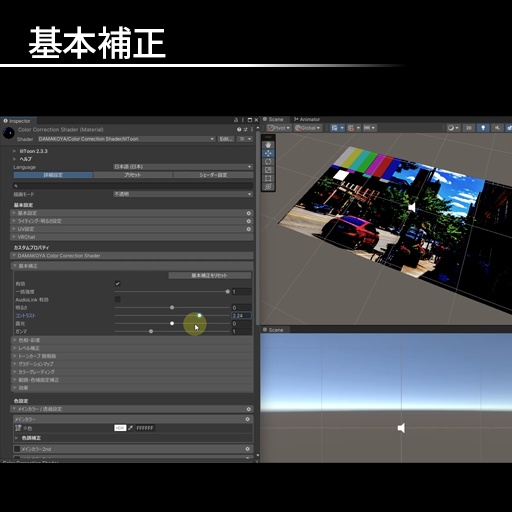This screenshot has width=512, height=512.
Task: Click the コントラスト slider handle
Action: tap(199, 315)
